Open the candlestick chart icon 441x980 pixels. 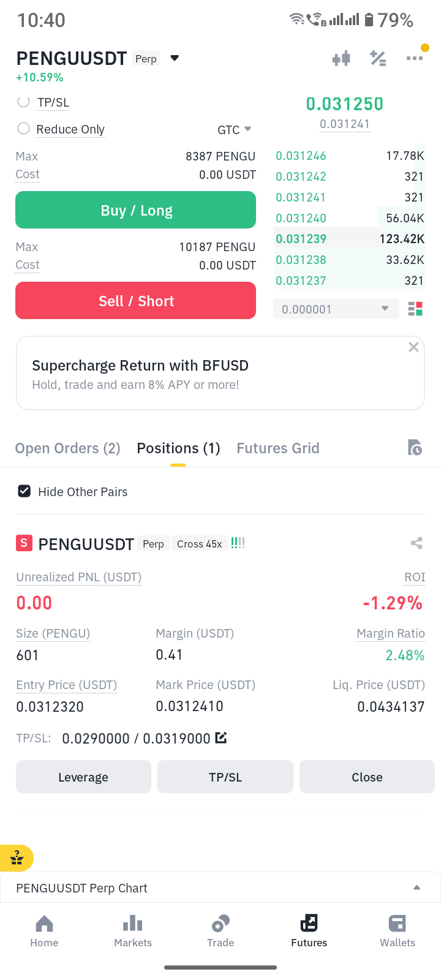(x=341, y=59)
